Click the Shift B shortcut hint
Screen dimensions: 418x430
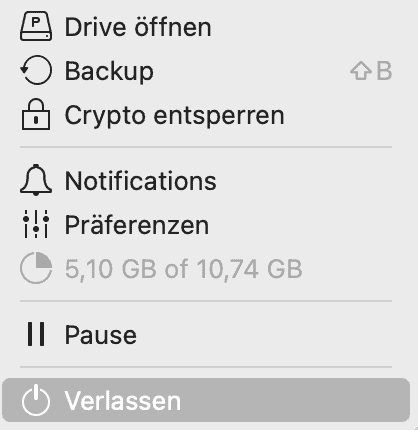click(371, 71)
